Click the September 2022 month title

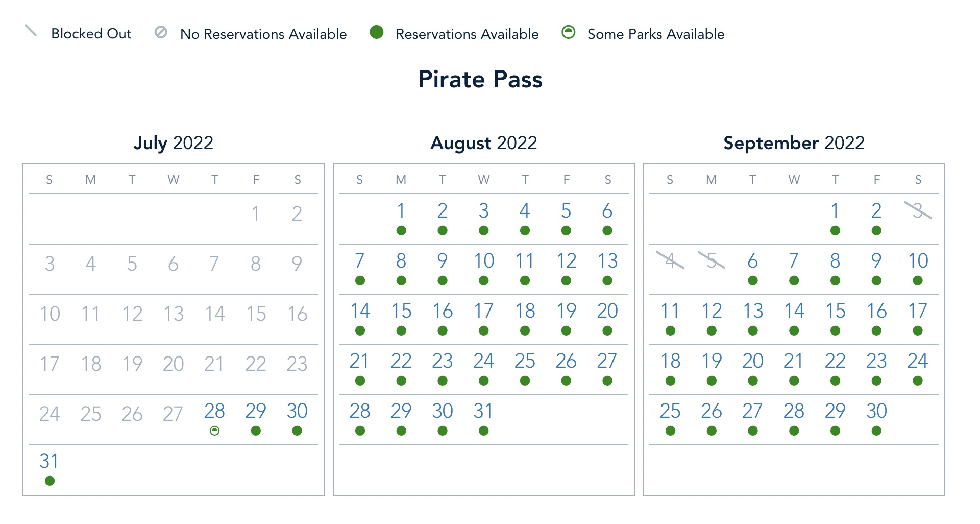[794, 143]
